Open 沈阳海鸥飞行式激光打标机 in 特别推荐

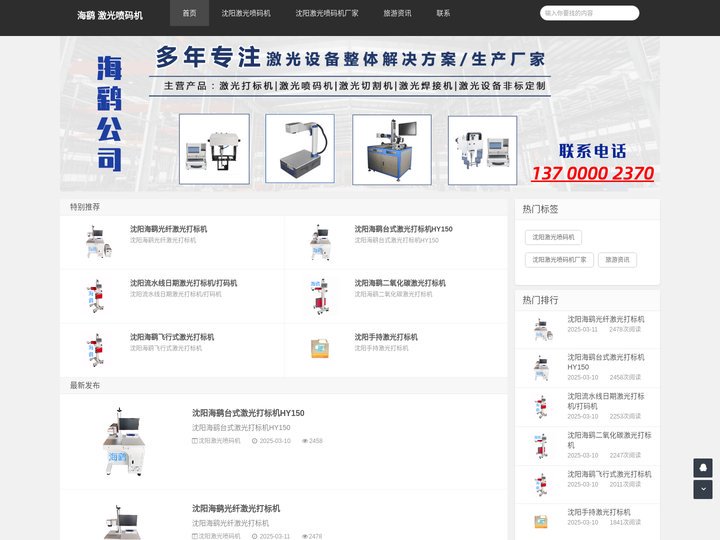172,337
